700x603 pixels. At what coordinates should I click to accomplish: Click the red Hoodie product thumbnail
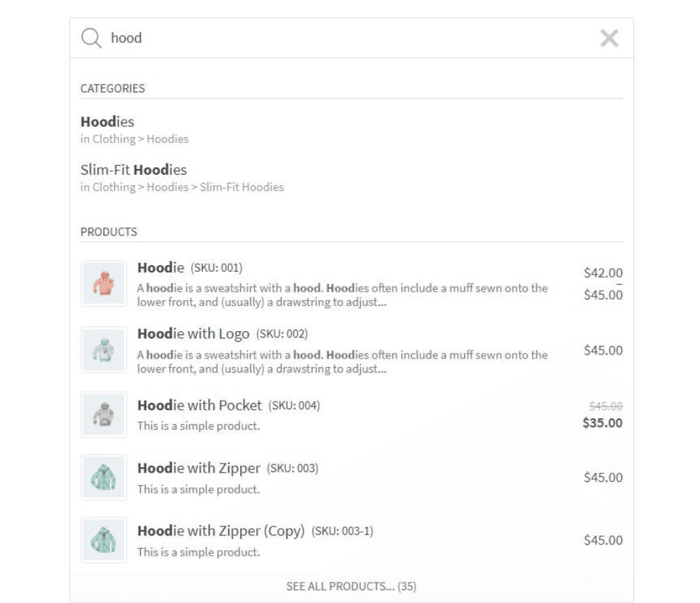click(x=104, y=283)
